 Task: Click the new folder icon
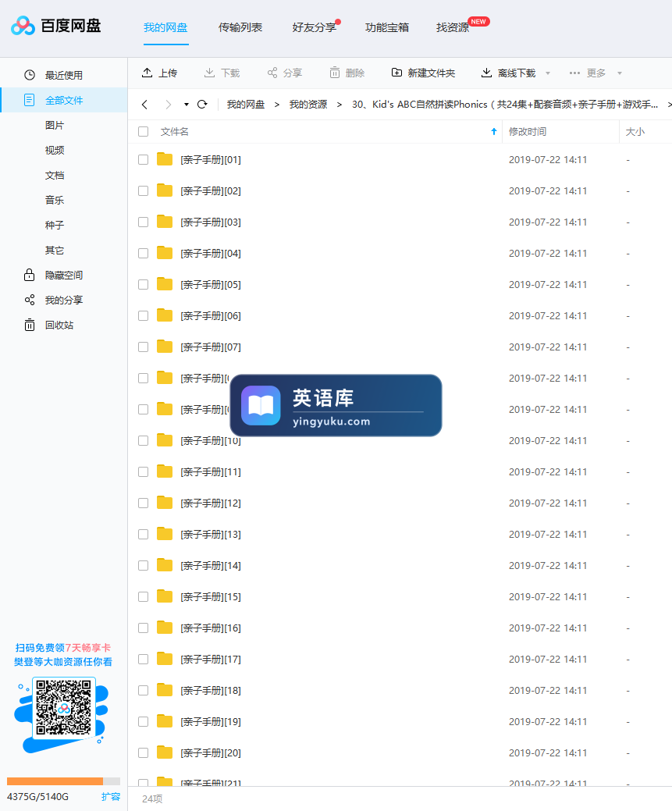(396, 73)
